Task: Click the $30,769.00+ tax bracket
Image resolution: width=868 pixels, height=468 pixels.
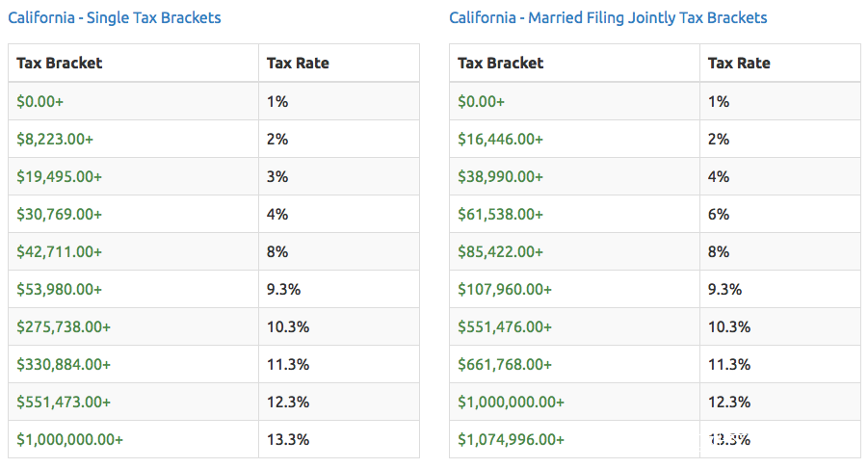Action: (x=59, y=214)
